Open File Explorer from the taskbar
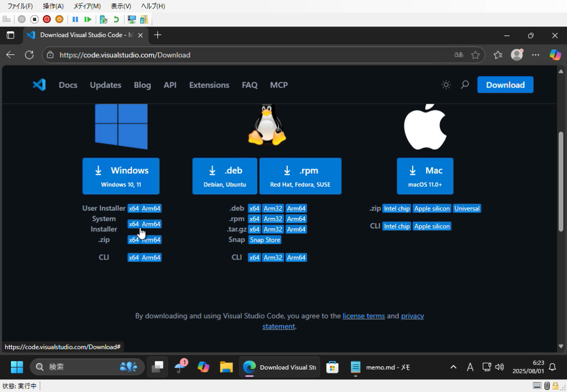 226,367
